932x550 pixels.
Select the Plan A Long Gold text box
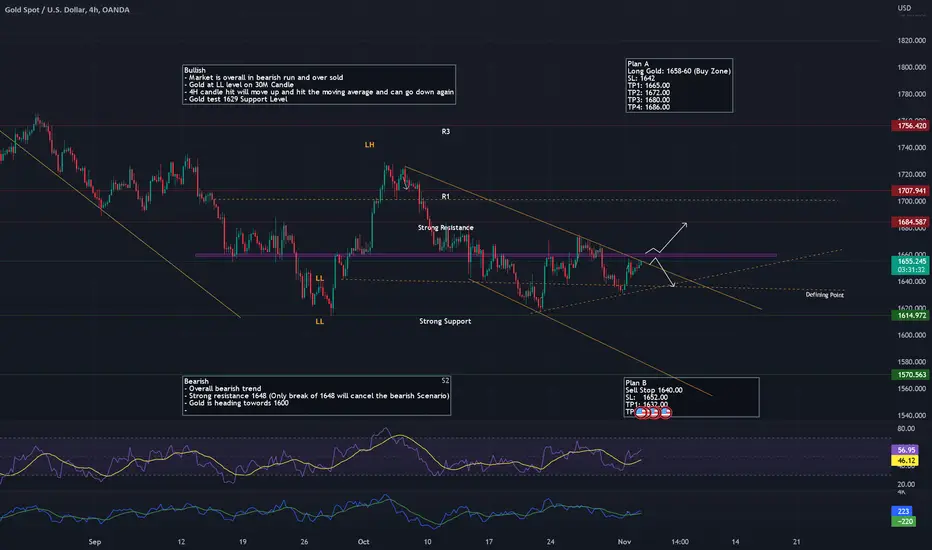pos(679,85)
